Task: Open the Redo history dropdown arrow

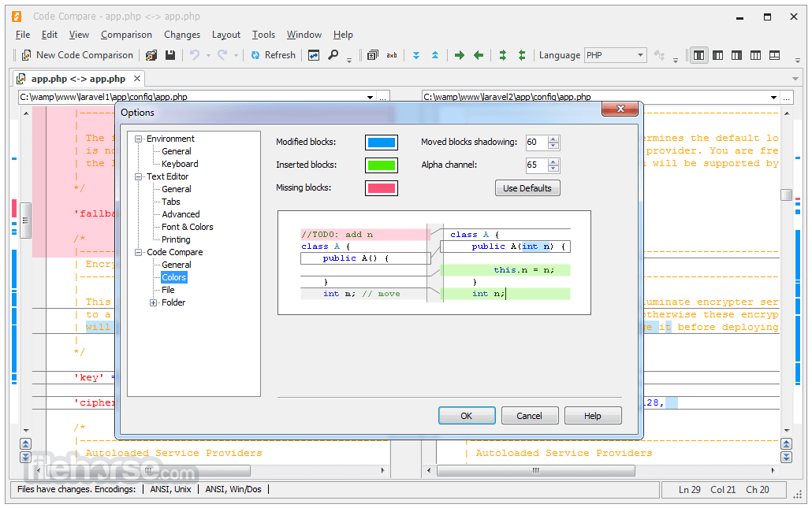Action: pyautogui.click(x=236, y=55)
